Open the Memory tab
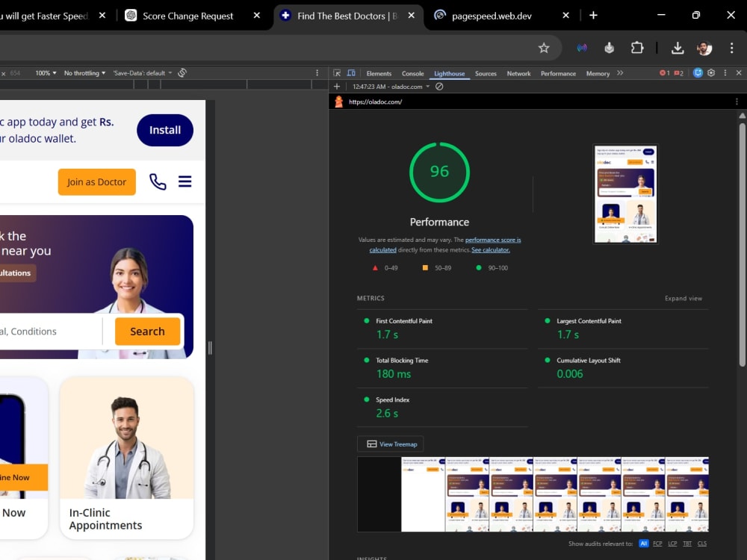Image resolution: width=747 pixels, height=560 pixels. (x=598, y=73)
